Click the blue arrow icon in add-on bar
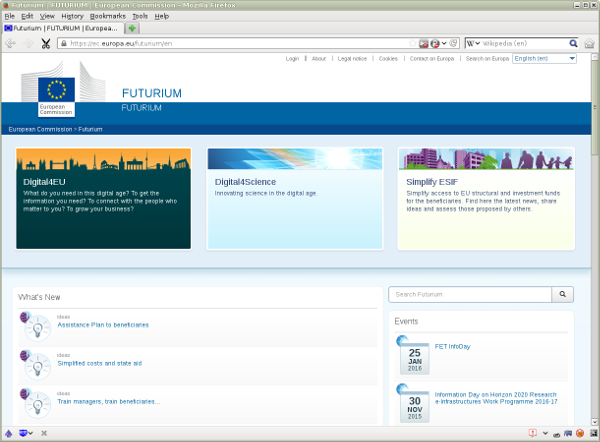600x442 pixels. (8, 433)
